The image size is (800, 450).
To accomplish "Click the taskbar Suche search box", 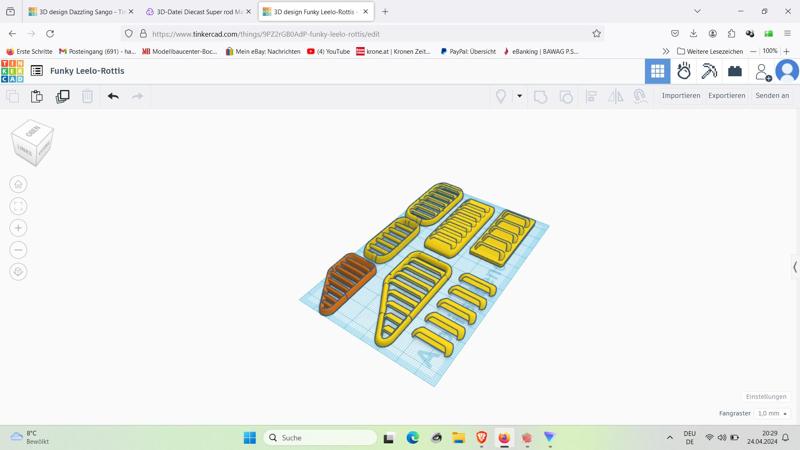I will click(x=320, y=438).
